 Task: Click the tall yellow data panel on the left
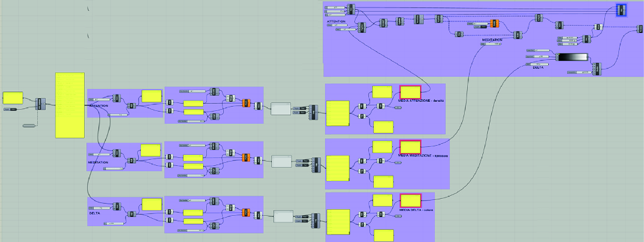pos(70,105)
